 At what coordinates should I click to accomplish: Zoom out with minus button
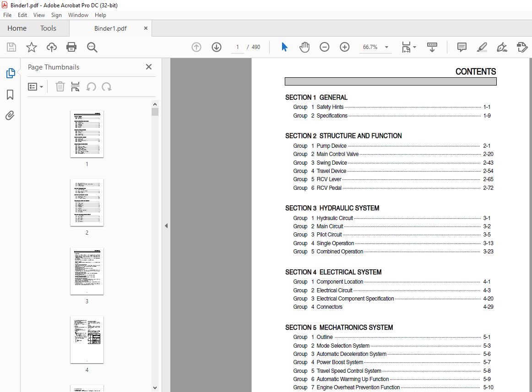pos(324,47)
